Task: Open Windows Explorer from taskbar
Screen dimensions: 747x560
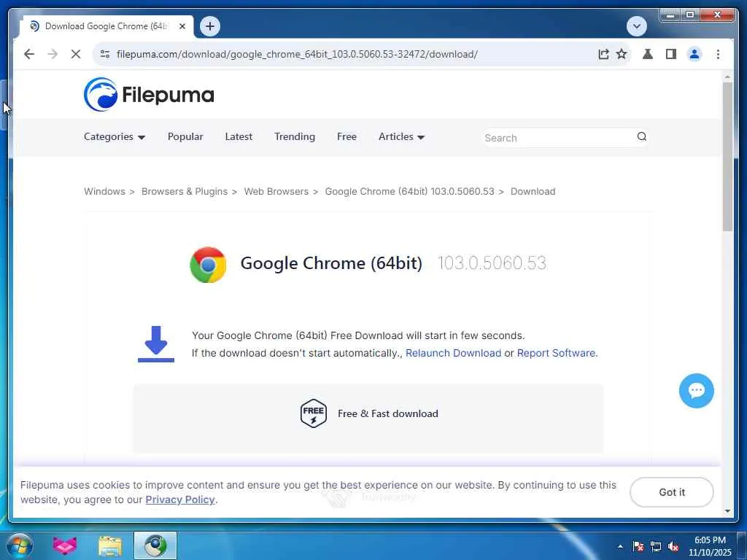Action: [x=110, y=545]
